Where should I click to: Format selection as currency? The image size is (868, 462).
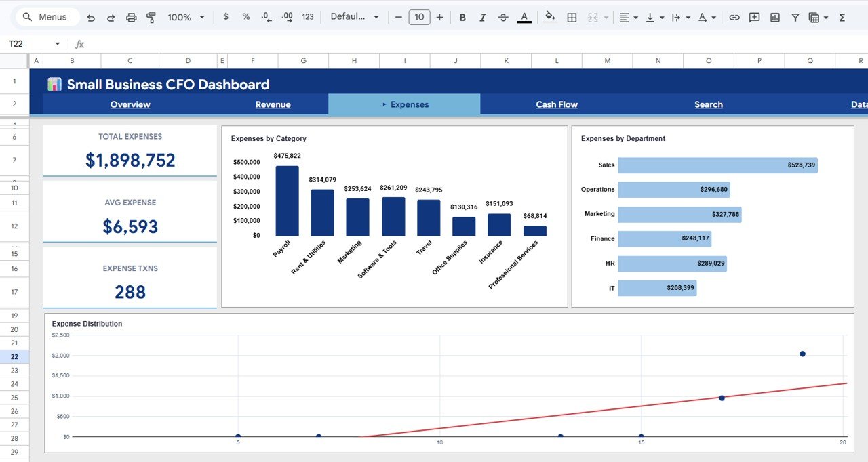tap(226, 17)
